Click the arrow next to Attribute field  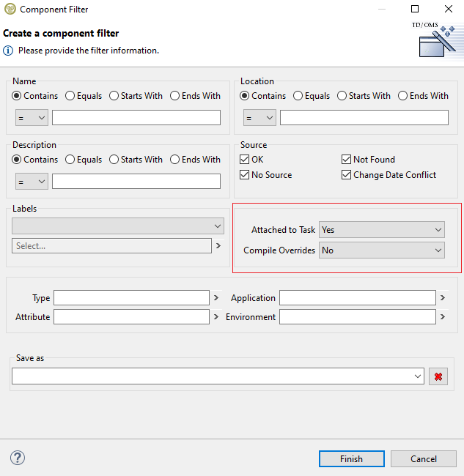point(216,317)
